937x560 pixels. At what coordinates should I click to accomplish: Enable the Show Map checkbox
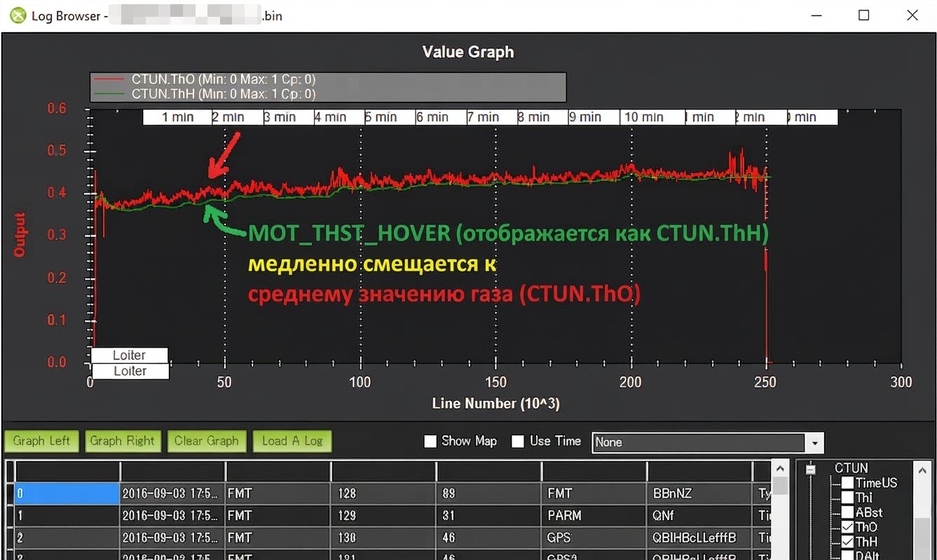tap(430, 442)
